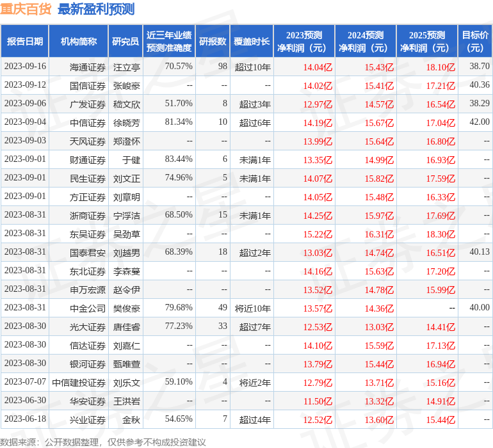Click the 数据来源 footnote text
493x448 pixels.
click(103, 442)
